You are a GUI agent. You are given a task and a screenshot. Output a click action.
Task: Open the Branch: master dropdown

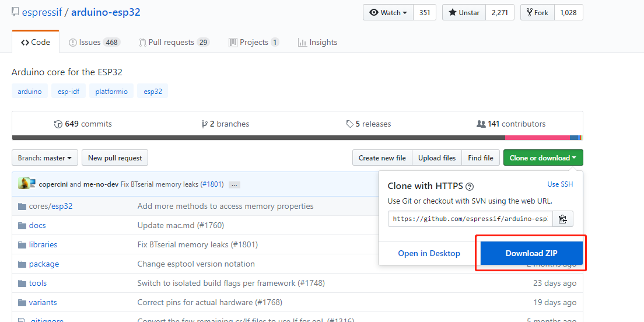(45, 157)
